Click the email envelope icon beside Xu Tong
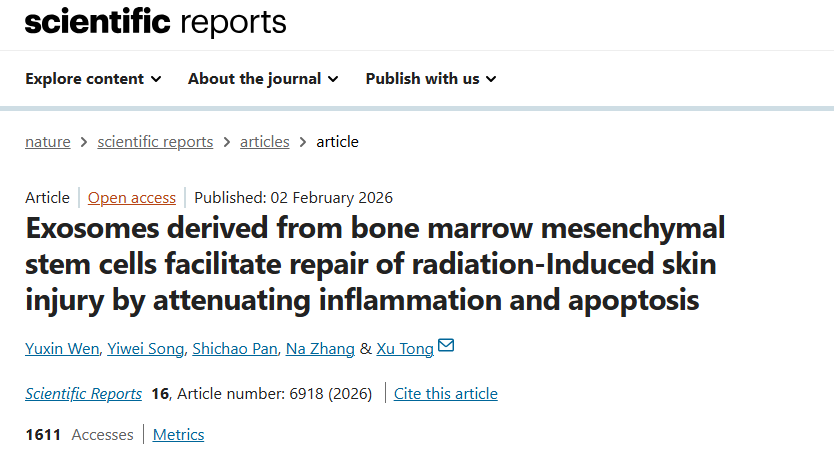This screenshot has width=834, height=458. coord(446,346)
